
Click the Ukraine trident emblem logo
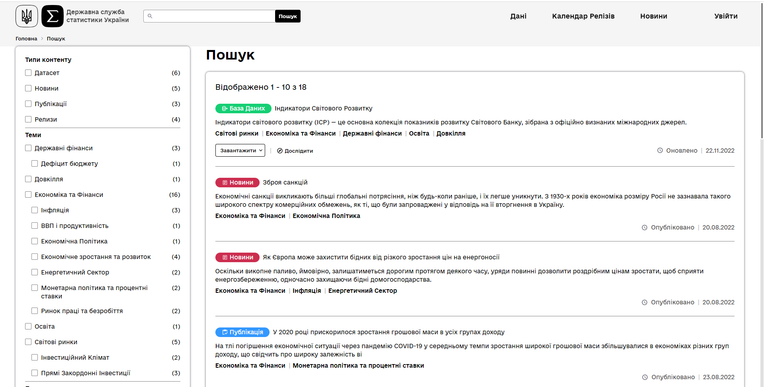tap(26, 16)
